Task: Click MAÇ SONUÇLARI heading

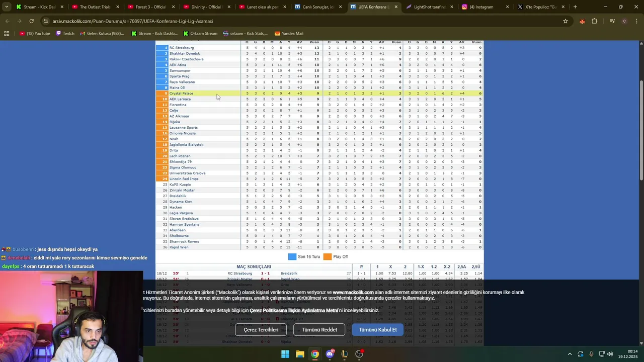Action: pos(254,266)
